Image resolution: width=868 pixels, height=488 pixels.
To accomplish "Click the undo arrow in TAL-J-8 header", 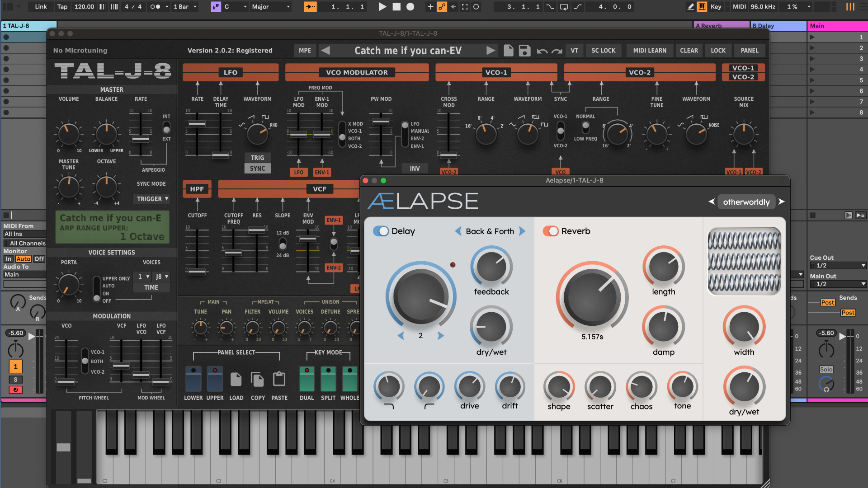I will click(542, 51).
